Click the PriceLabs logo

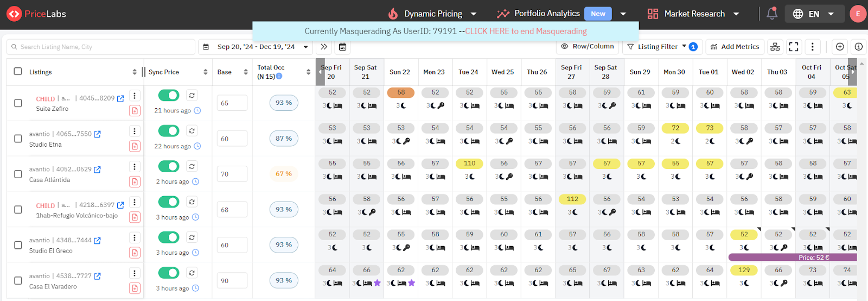36,14
